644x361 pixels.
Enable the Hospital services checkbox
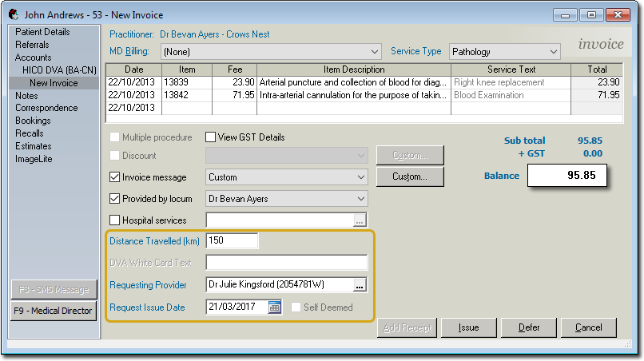pos(114,220)
